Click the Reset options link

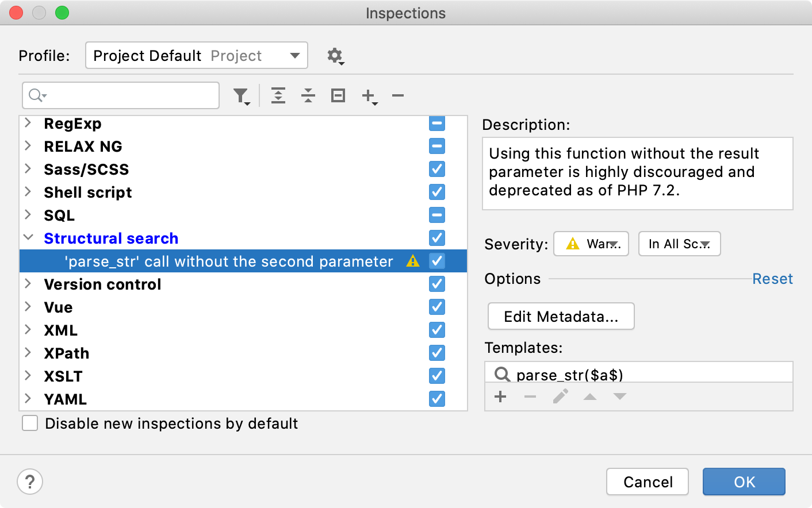coord(772,279)
